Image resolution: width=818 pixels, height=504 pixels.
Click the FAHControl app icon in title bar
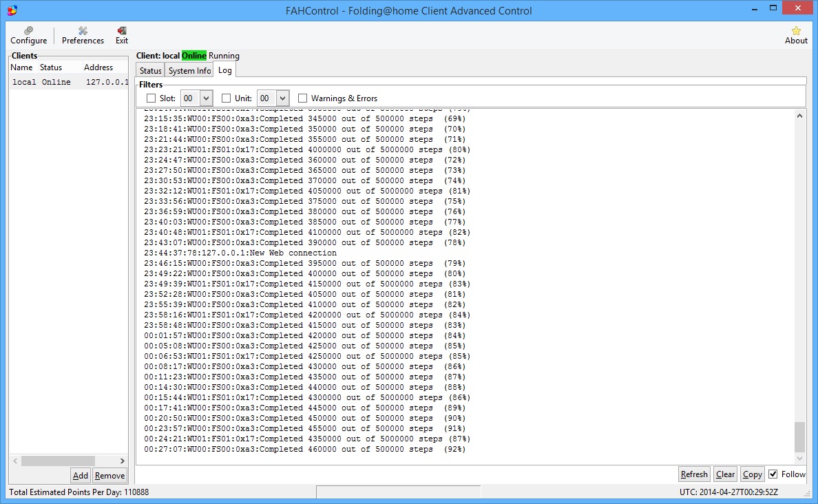pos(12,10)
